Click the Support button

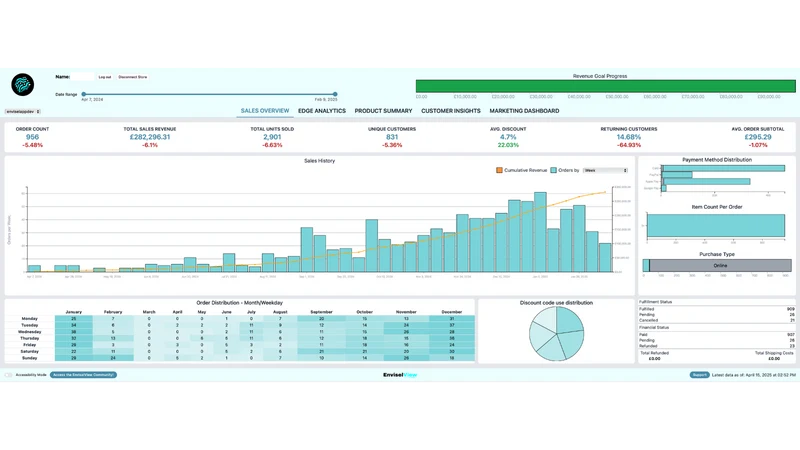click(x=699, y=375)
